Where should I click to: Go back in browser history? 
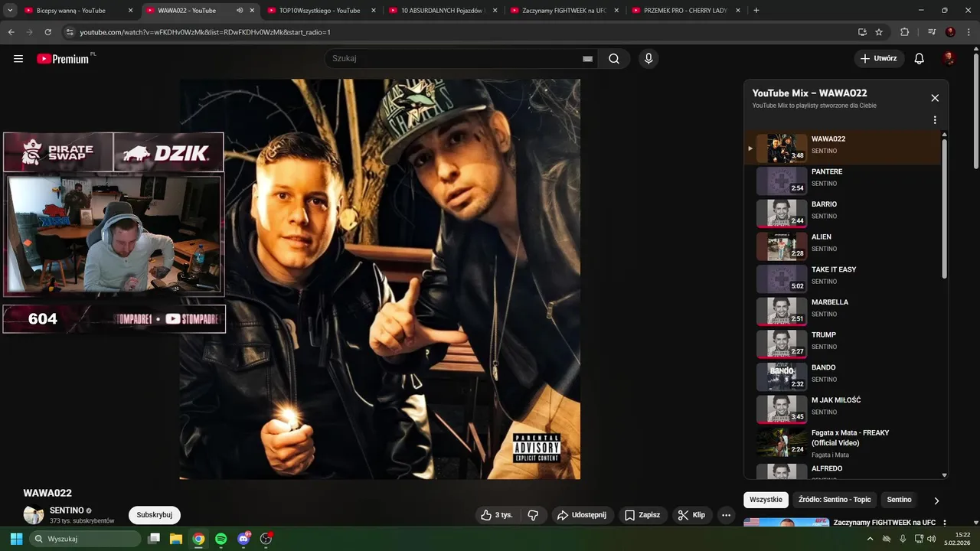11,32
